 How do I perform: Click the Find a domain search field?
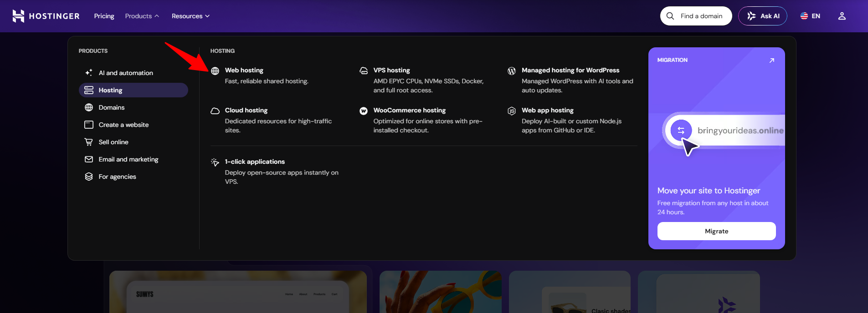(x=696, y=16)
